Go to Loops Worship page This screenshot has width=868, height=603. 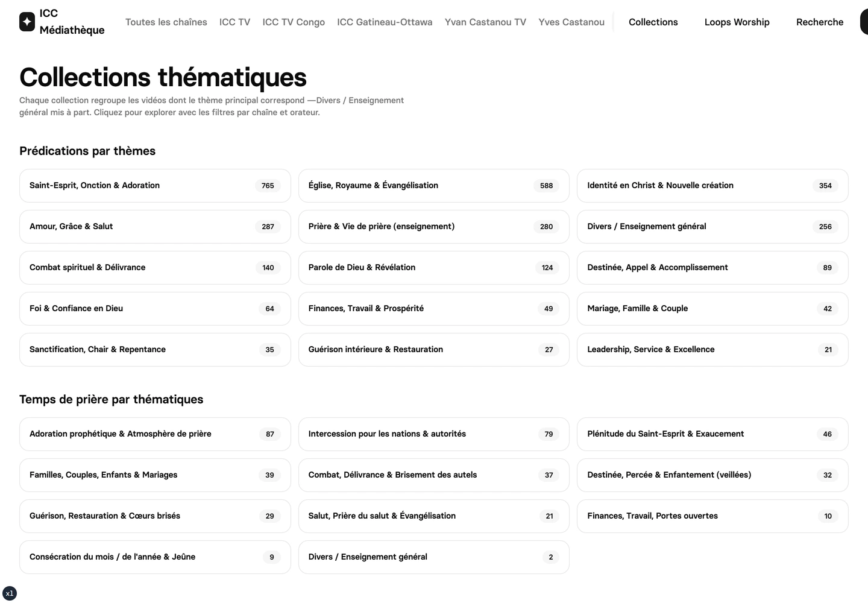pyautogui.click(x=737, y=22)
